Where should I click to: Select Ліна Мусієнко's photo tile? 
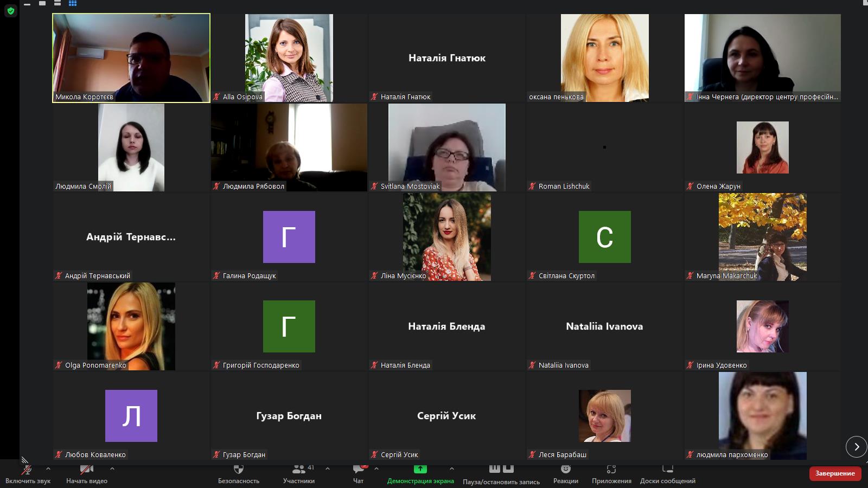[447, 237]
